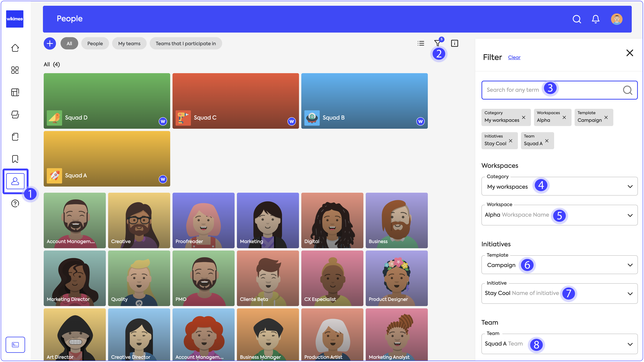Click the Clear filter link
644x362 pixels.
pos(514,57)
